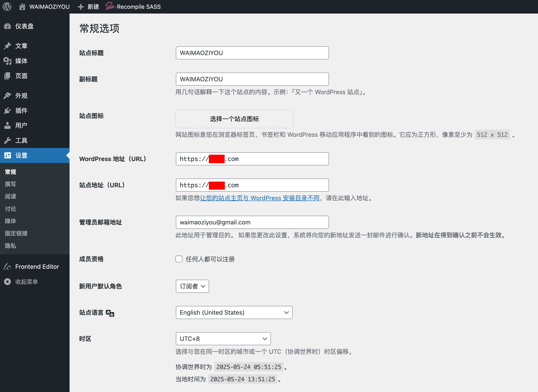
Task: Go to 固定链接 settings submenu
Action: point(16,233)
